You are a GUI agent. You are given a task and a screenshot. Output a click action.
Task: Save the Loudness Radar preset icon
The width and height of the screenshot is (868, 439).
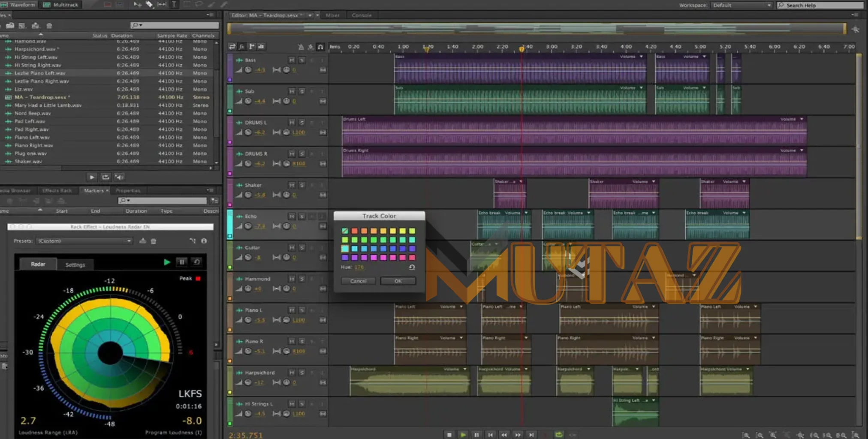(142, 241)
